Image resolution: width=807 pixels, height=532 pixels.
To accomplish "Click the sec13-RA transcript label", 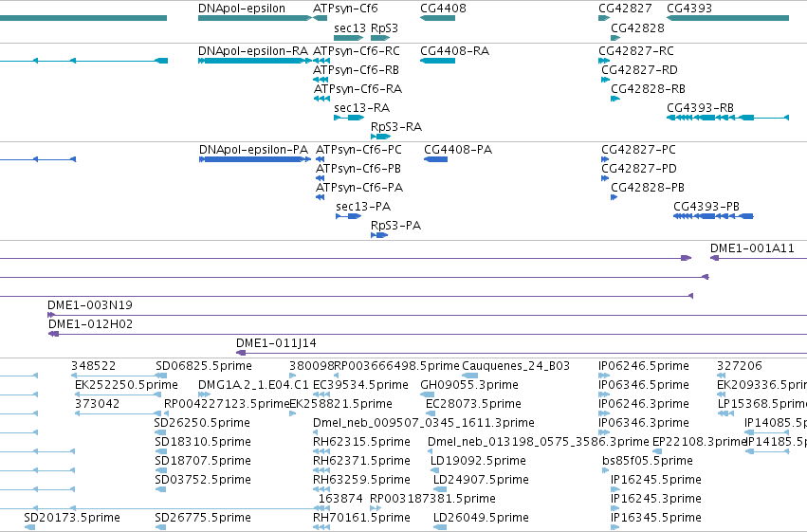I will 362,108.
